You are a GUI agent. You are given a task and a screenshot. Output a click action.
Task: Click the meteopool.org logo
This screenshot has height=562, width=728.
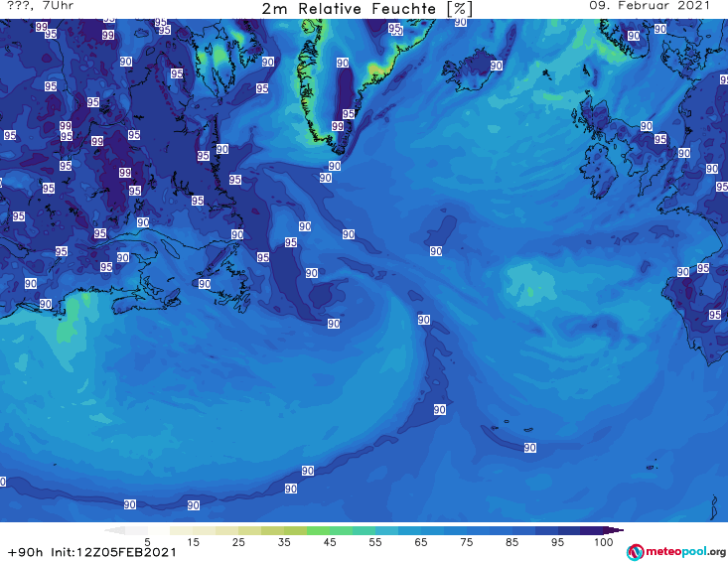pos(676,552)
